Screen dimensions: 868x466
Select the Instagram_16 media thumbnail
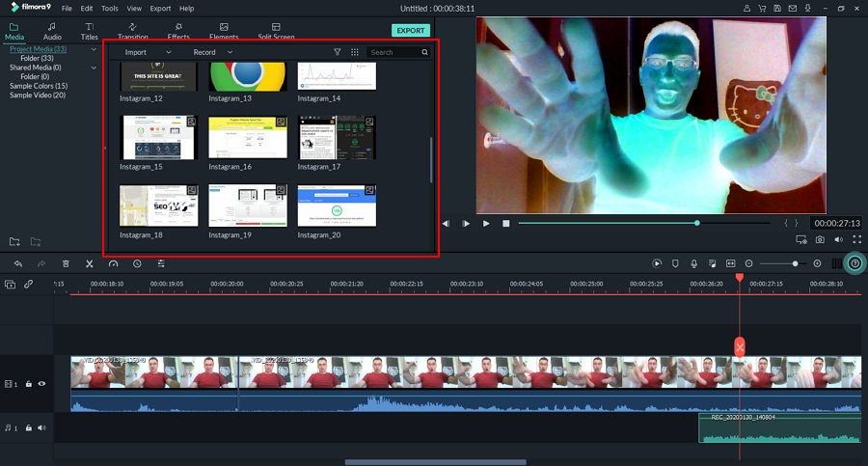[x=248, y=138]
